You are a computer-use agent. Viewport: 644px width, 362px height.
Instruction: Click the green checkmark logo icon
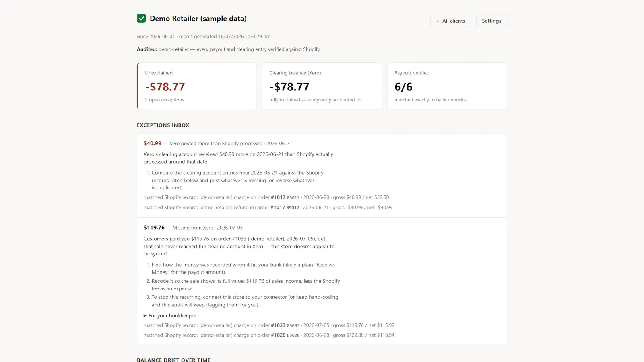pyautogui.click(x=141, y=18)
